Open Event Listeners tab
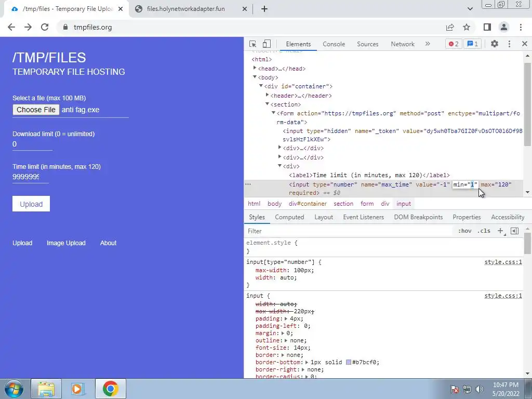The height and width of the screenshot is (399, 532). pyautogui.click(x=363, y=217)
